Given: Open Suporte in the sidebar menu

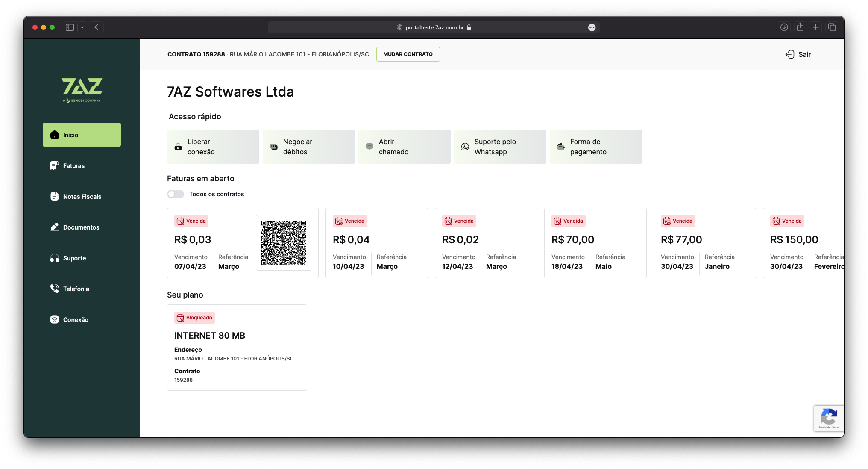Looking at the screenshot, I should coord(82,258).
